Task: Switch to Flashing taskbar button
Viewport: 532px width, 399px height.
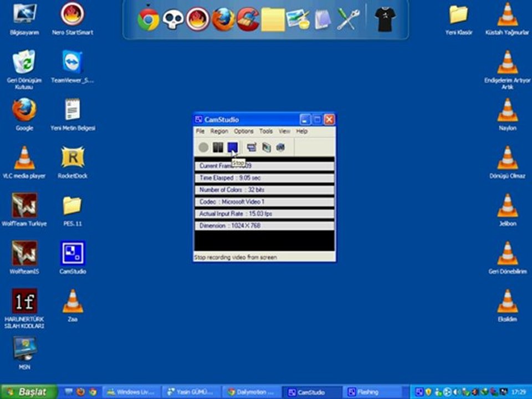Action: coord(372,392)
